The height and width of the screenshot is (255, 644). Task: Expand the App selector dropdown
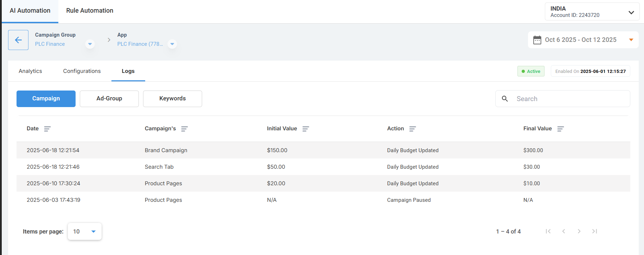(172, 44)
